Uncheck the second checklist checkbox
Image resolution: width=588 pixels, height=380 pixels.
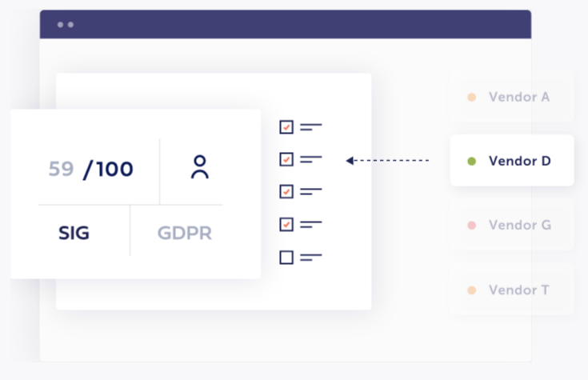tap(286, 159)
